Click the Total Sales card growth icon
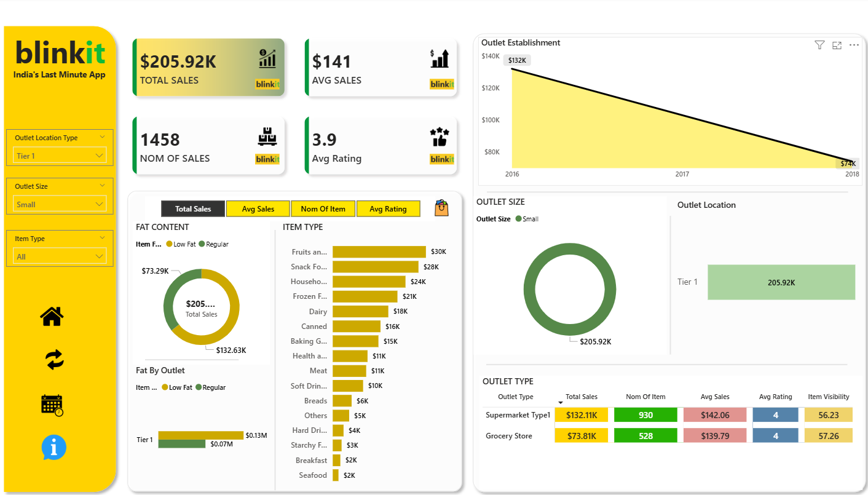 click(267, 58)
